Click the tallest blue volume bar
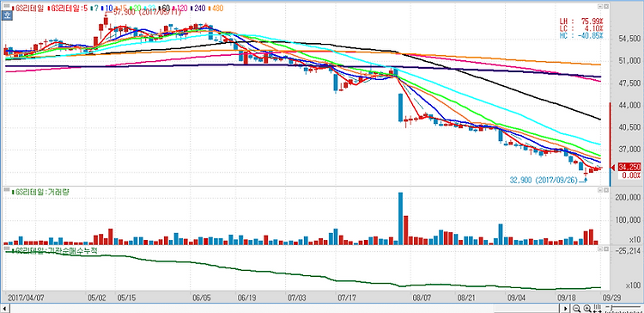 [x=400, y=218]
